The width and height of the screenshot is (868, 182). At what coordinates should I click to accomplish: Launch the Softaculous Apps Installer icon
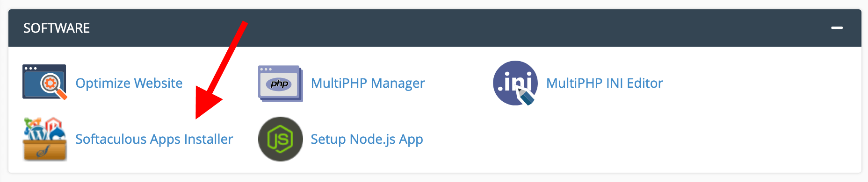45,139
